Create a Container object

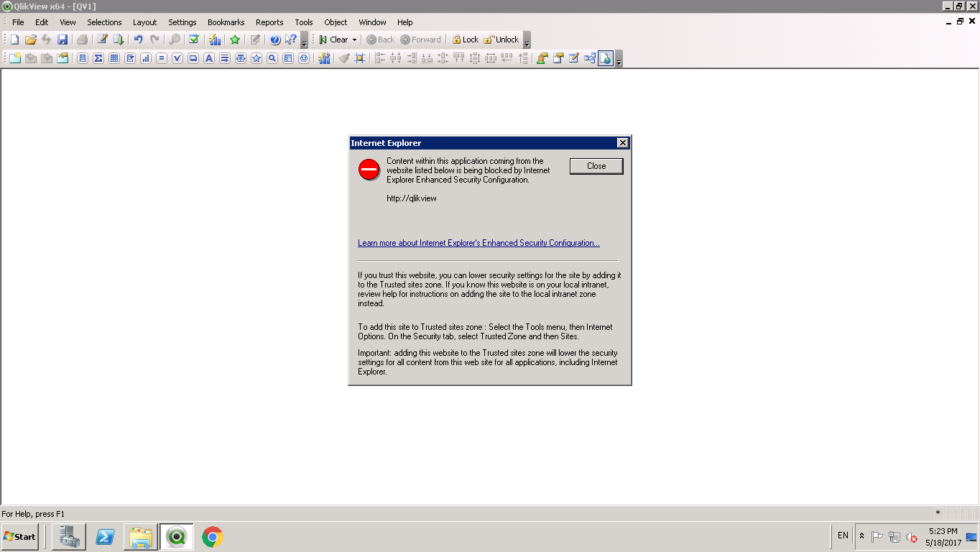[x=288, y=58]
